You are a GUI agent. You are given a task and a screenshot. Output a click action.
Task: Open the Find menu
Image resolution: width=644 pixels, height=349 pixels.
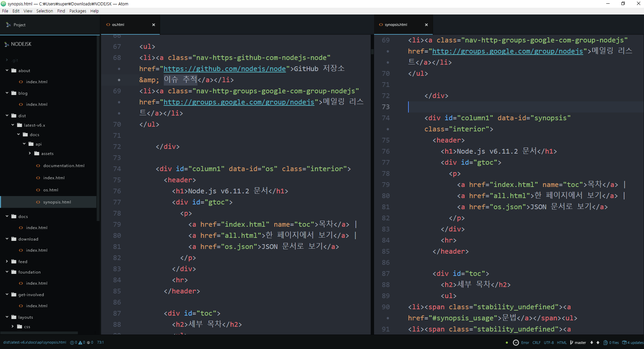[x=61, y=11]
